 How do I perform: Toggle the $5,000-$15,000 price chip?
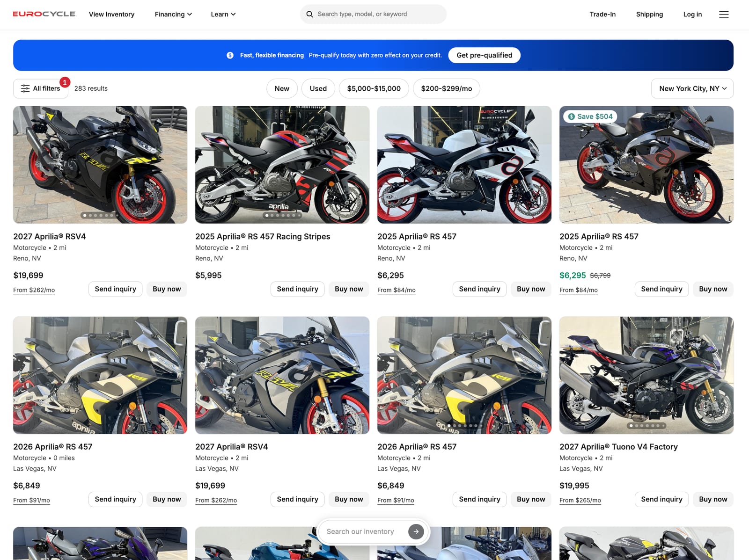tap(374, 88)
